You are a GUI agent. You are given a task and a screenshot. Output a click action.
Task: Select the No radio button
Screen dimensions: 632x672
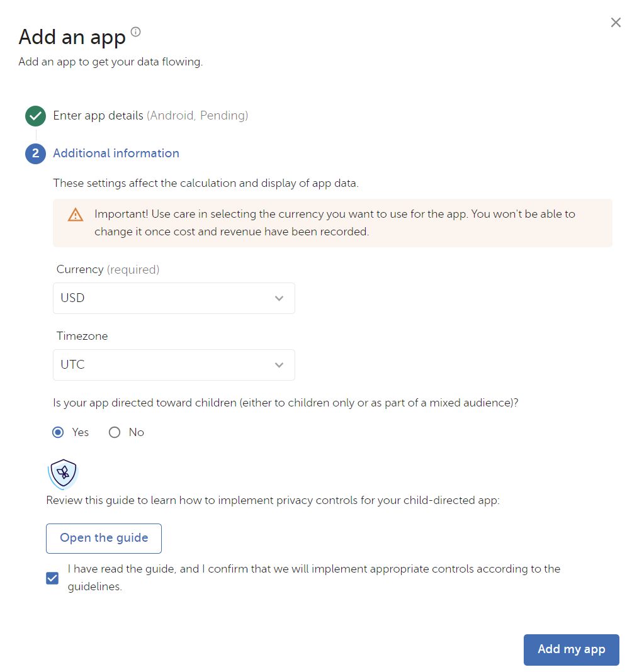point(115,432)
